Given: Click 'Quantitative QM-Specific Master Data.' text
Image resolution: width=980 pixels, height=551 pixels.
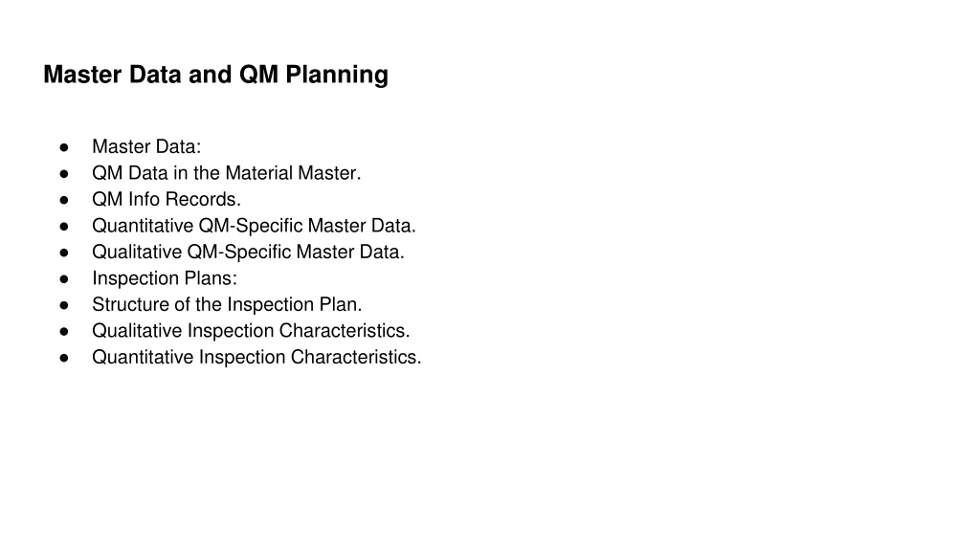Looking at the screenshot, I should click(254, 226).
